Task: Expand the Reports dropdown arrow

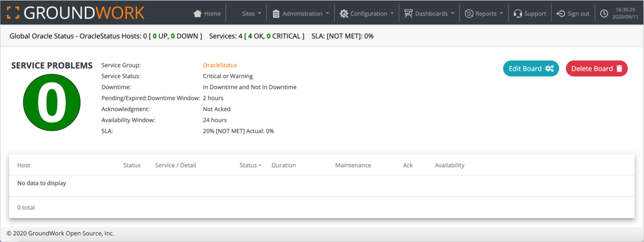Action: (x=502, y=14)
